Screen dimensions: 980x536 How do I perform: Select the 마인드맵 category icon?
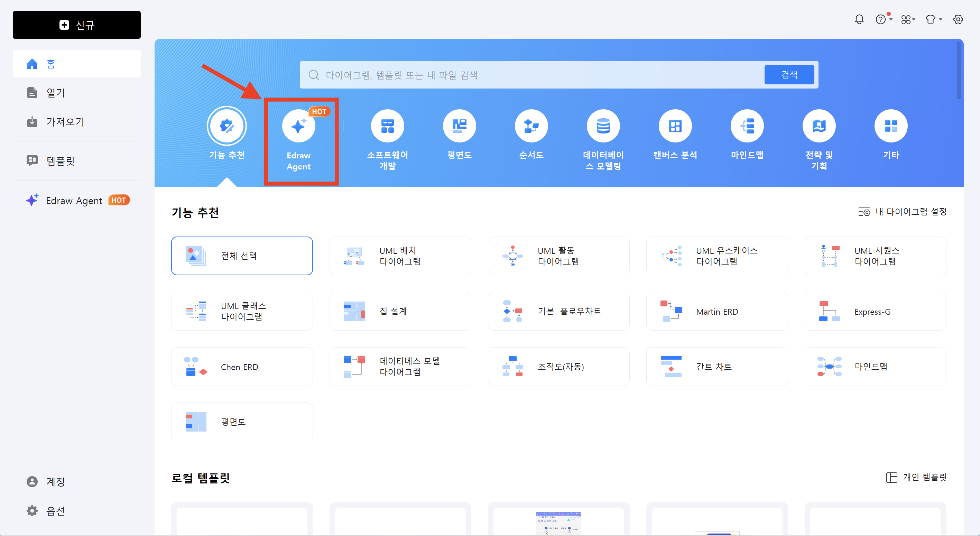tap(747, 126)
